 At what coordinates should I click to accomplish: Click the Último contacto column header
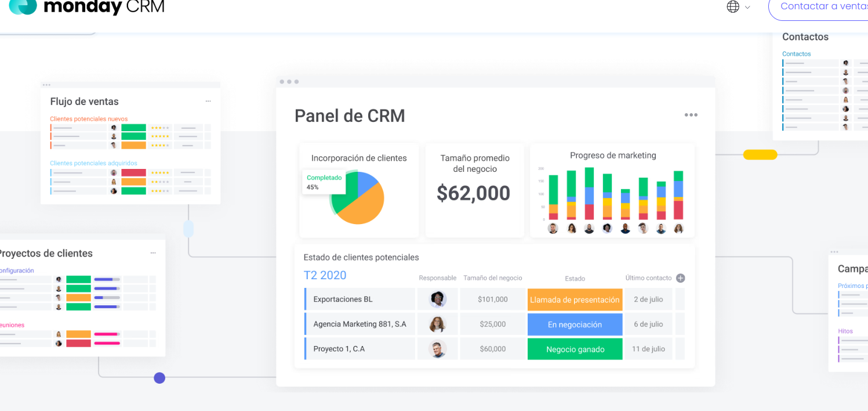point(648,278)
